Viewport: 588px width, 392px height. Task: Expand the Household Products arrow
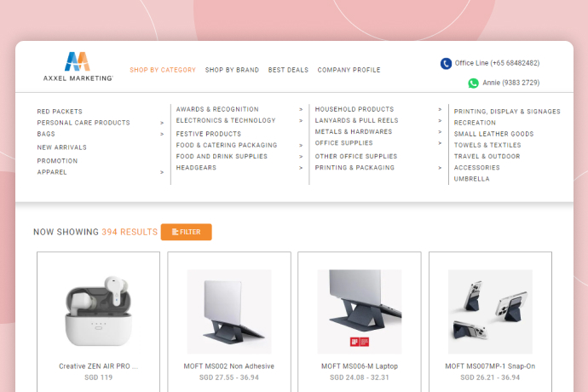pos(440,110)
